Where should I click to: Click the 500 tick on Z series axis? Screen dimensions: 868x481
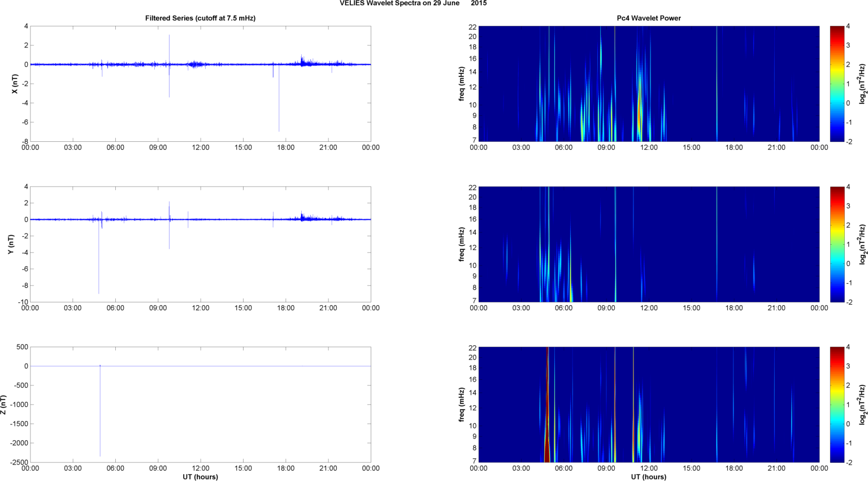[x=21, y=347]
